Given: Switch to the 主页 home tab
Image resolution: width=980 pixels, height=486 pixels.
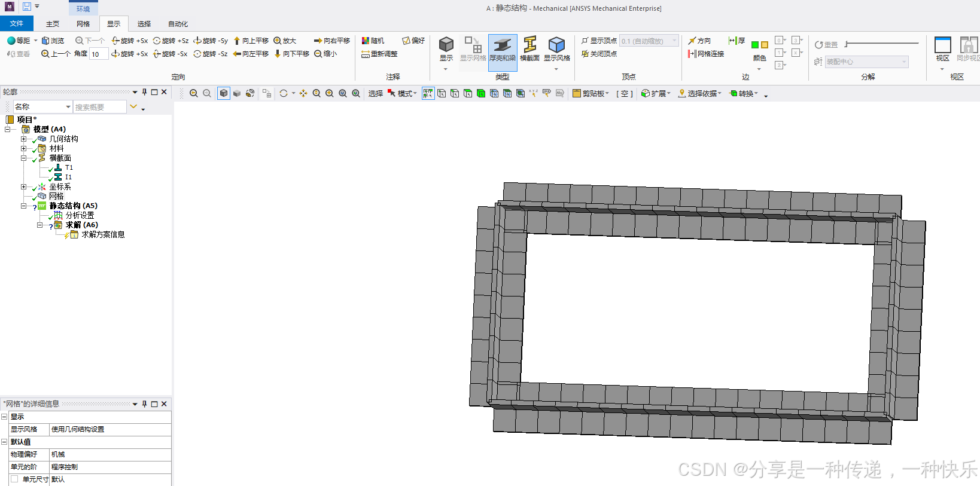Looking at the screenshot, I should coord(53,24).
